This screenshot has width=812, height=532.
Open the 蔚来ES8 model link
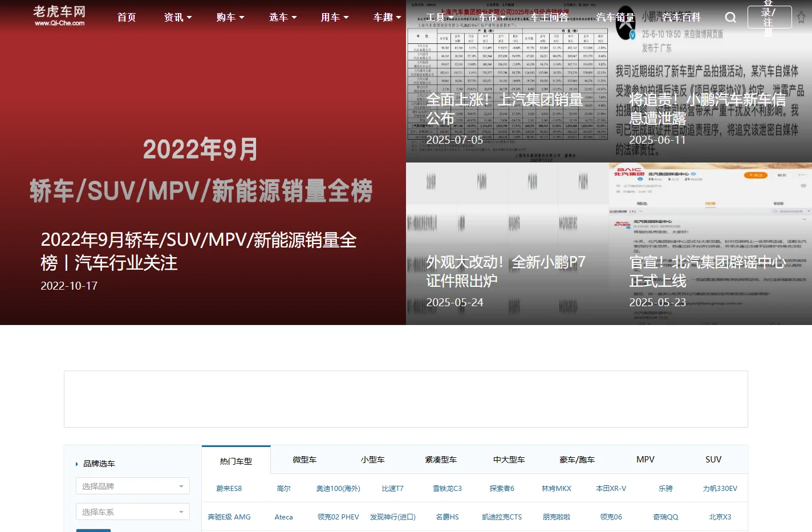[x=229, y=489]
